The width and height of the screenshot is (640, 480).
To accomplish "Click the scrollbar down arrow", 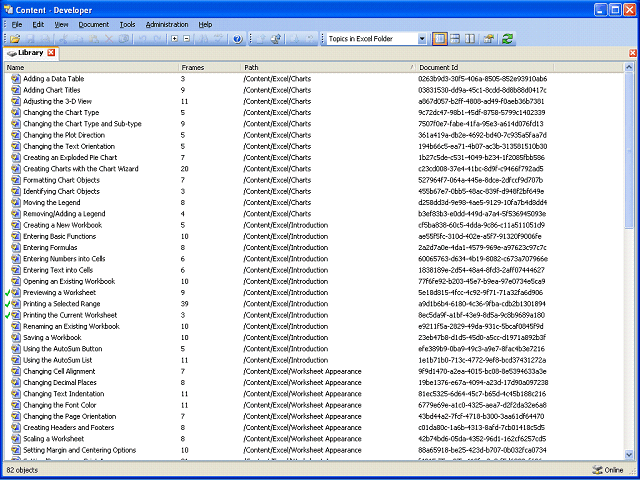I will (x=629, y=454).
